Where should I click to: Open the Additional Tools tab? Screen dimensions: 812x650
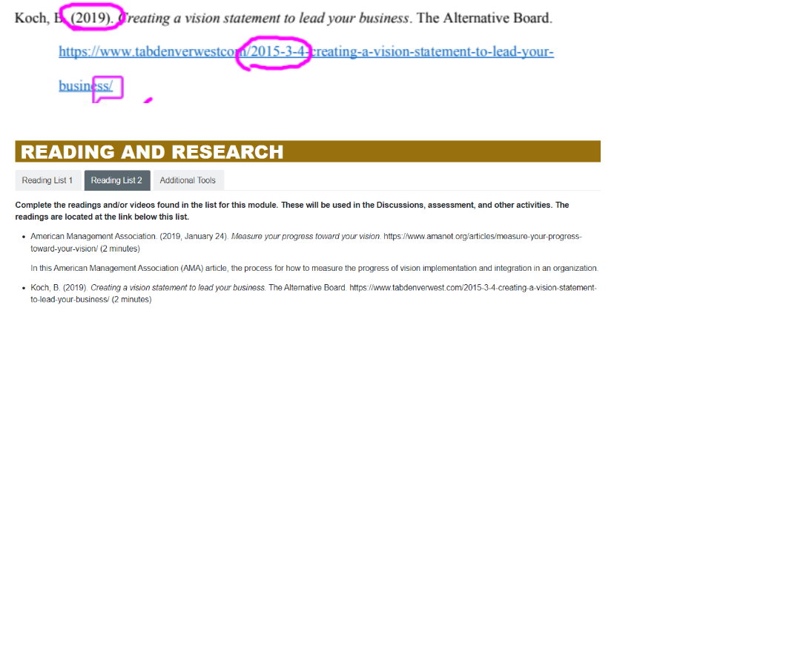[188, 180]
